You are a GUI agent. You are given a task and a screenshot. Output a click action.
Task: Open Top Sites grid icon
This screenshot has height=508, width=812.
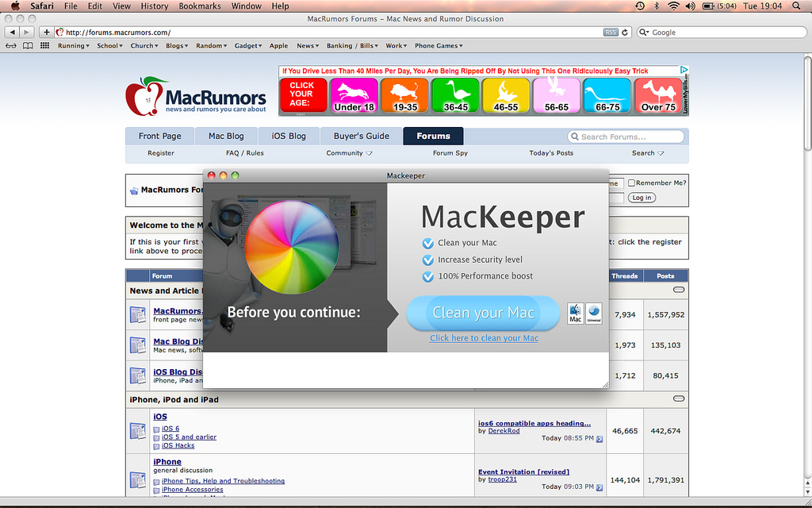point(44,45)
